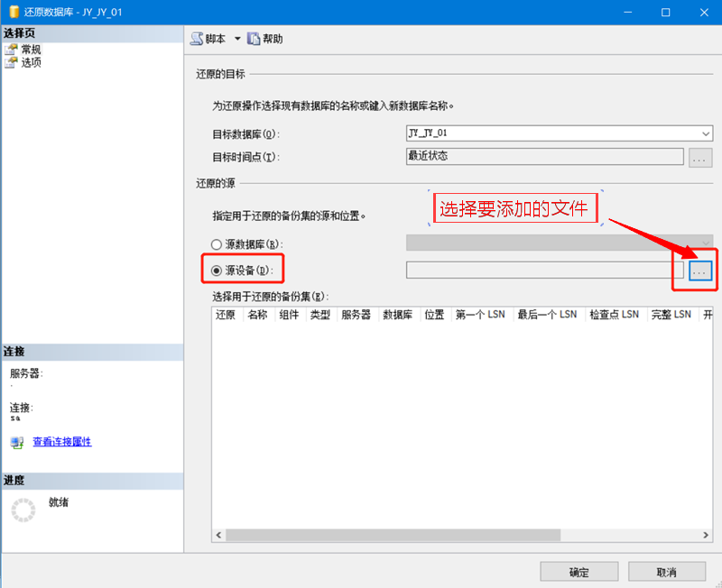Open the 目标数据库 dropdown list

pos(706,133)
